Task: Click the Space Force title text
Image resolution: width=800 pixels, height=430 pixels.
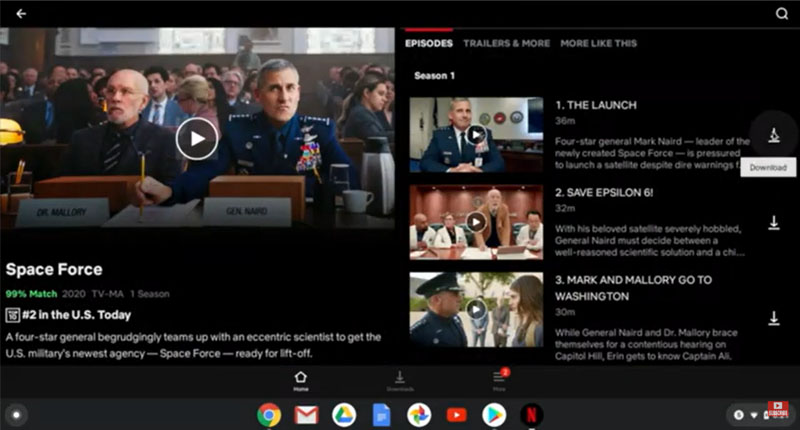Action: point(54,269)
